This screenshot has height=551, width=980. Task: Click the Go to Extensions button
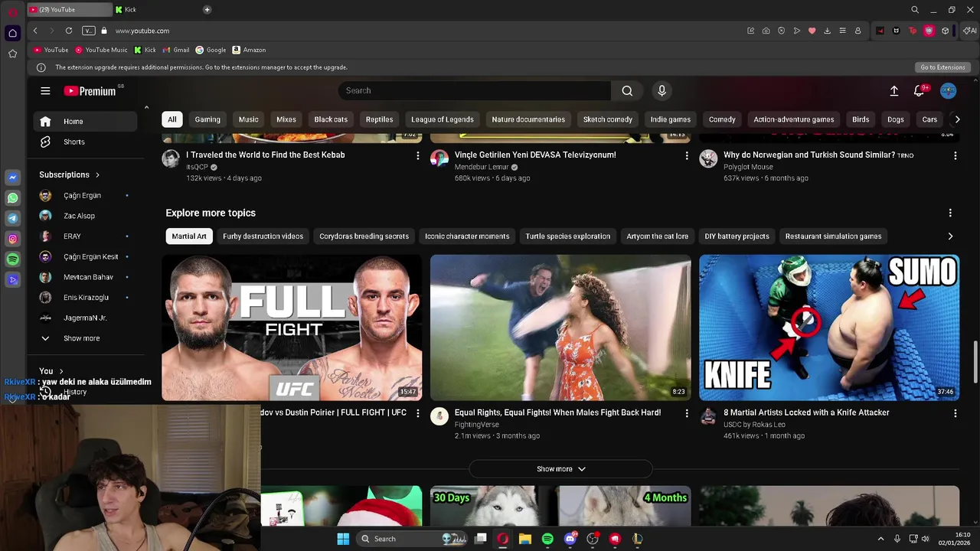click(x=942, y=67)
